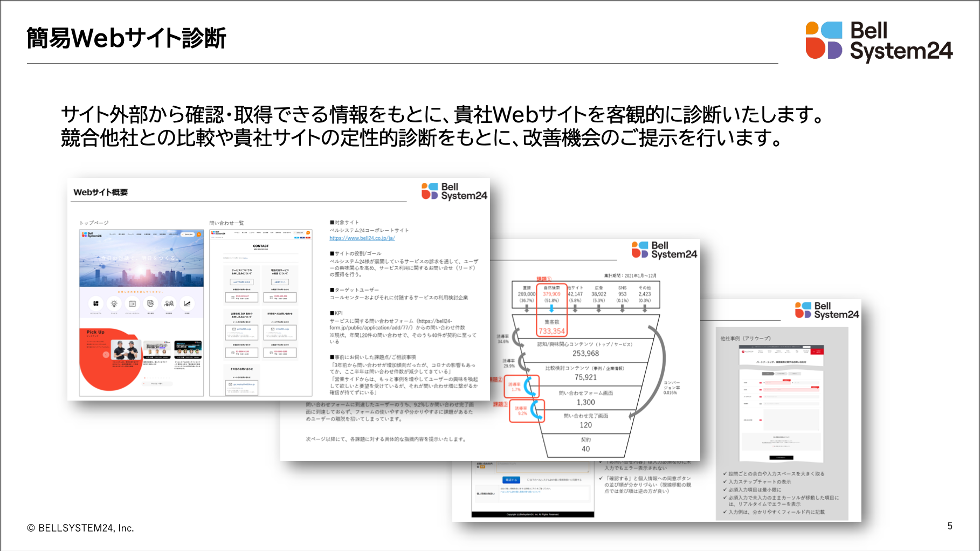Click the bullet 入力ステップチャートの表示
This screenshot has width=980, height=551.
coord(760,482)
